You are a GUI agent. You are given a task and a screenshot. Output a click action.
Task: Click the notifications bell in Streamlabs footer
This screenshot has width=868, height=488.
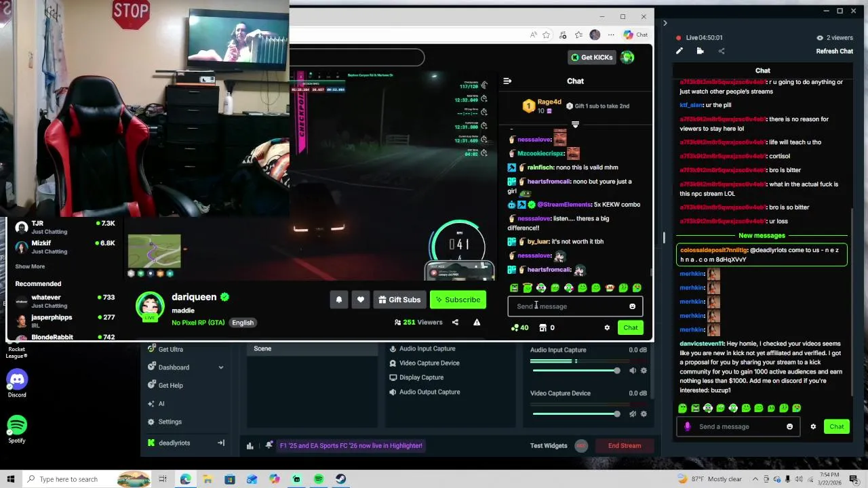pyautogui.click(x=269, y=445)
